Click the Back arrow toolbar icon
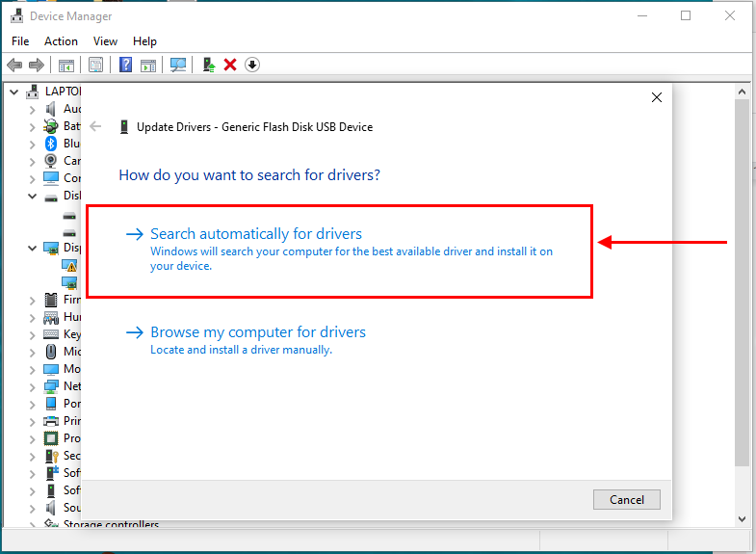 pos(14,65)
